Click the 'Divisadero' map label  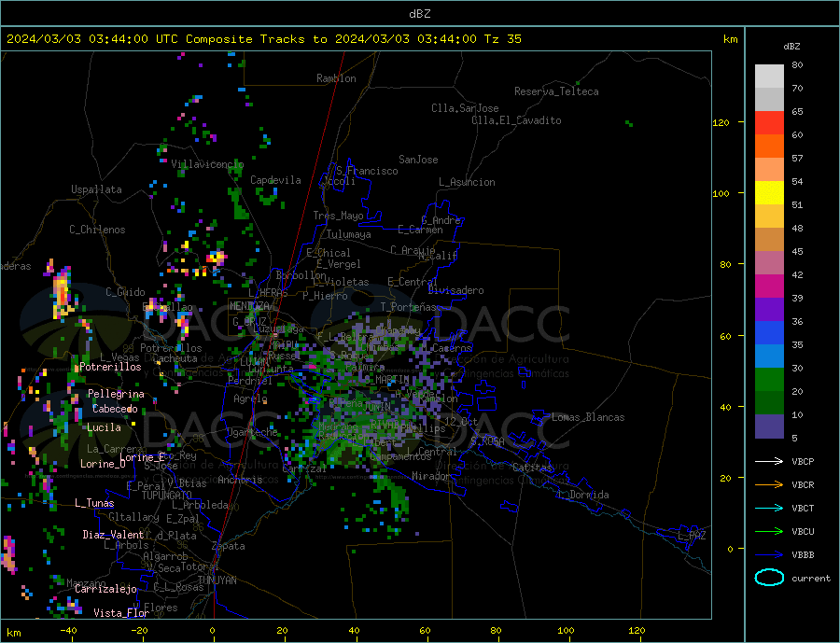pyautogui.click(x=455, y=290)
